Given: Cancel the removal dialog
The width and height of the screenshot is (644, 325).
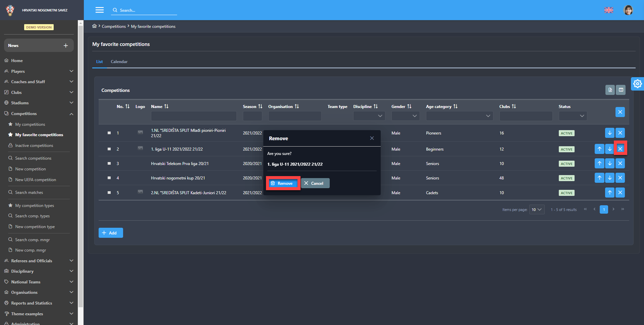Looking at the screenshot, I should point(315,183).
